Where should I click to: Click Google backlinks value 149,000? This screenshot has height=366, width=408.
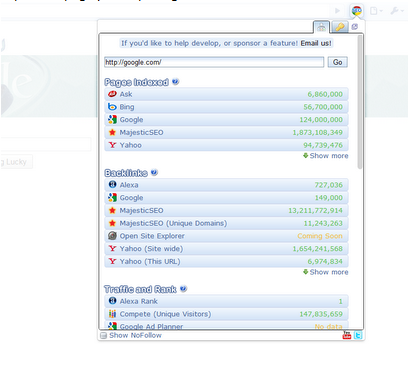[x=329, y=198]
